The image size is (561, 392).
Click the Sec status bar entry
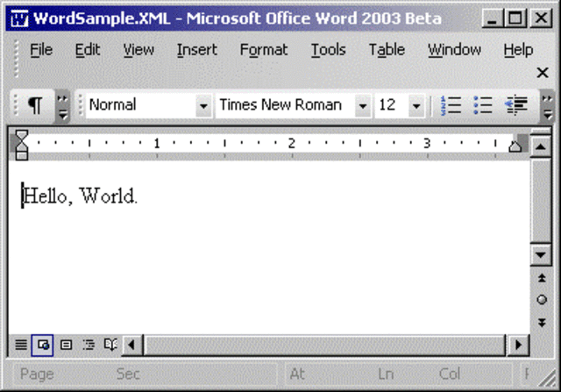click(128, 374)
